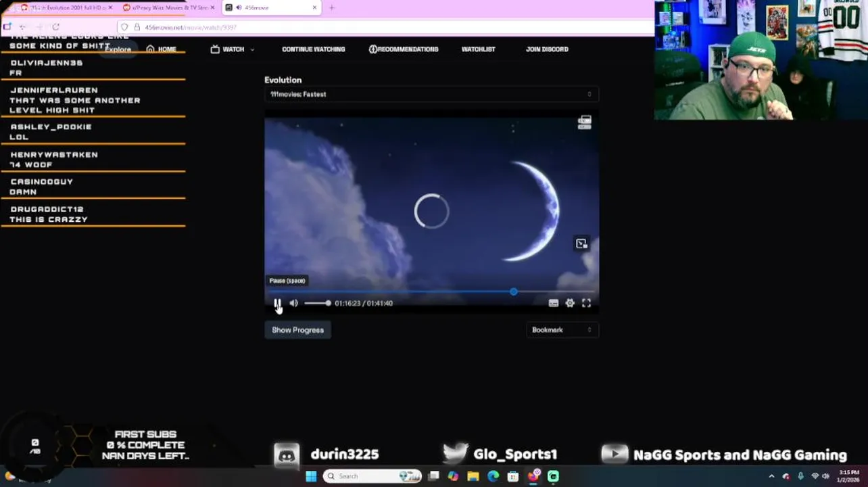Reload the page in the browser

pos(56,27)
